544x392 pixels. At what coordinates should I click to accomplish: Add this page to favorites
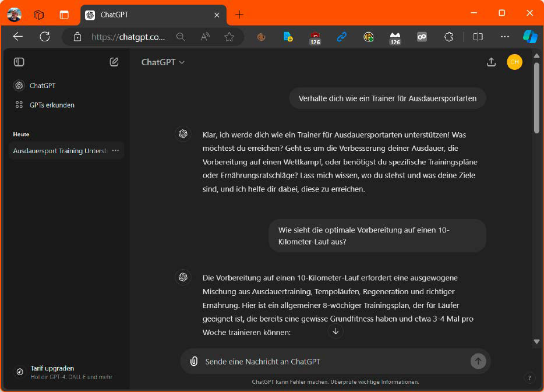point(229,37)
